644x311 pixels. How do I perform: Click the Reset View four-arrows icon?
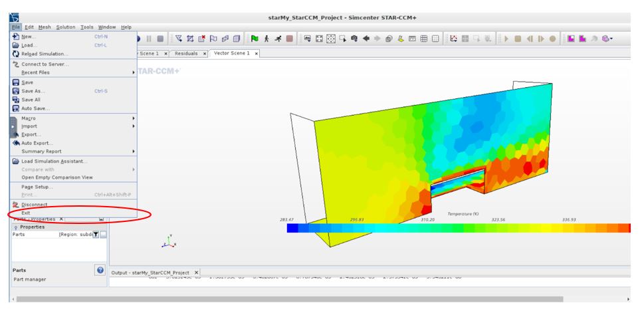click(319, 39)
